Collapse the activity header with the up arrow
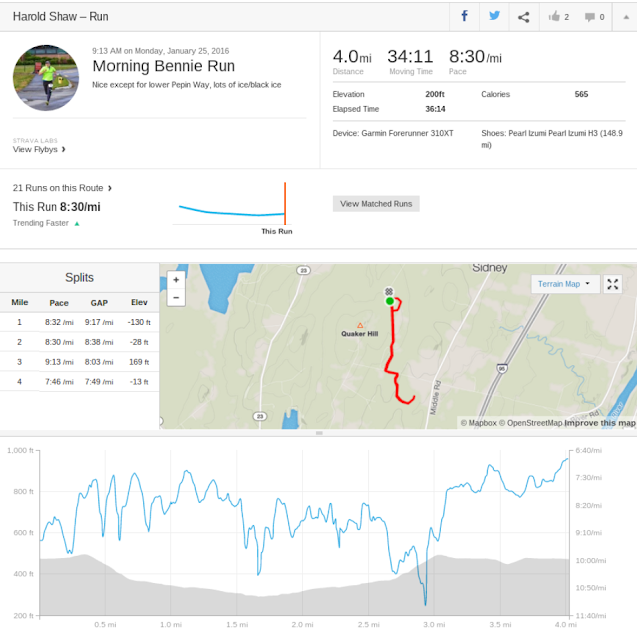The image size is (637, 640). (x=626, y=16)
